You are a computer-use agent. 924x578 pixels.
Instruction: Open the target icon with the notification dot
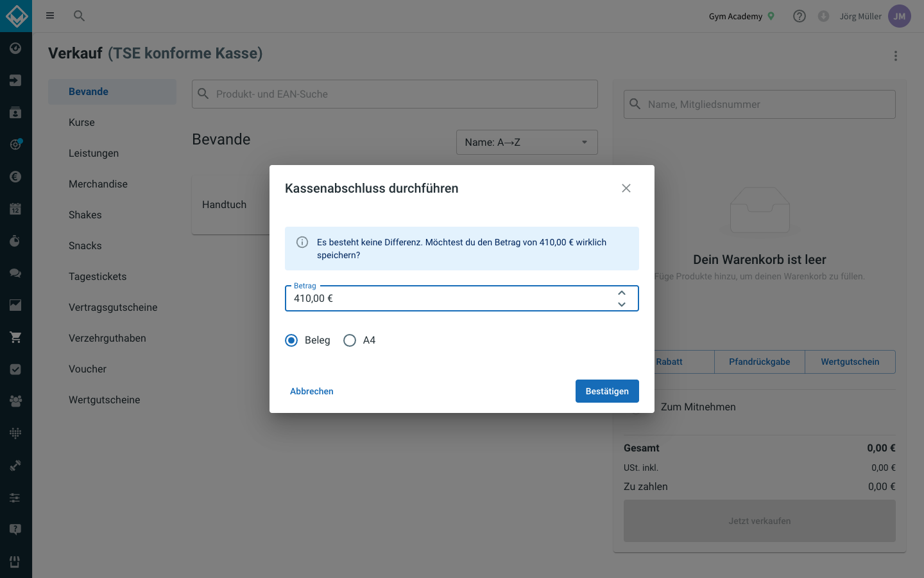[15, 144]
